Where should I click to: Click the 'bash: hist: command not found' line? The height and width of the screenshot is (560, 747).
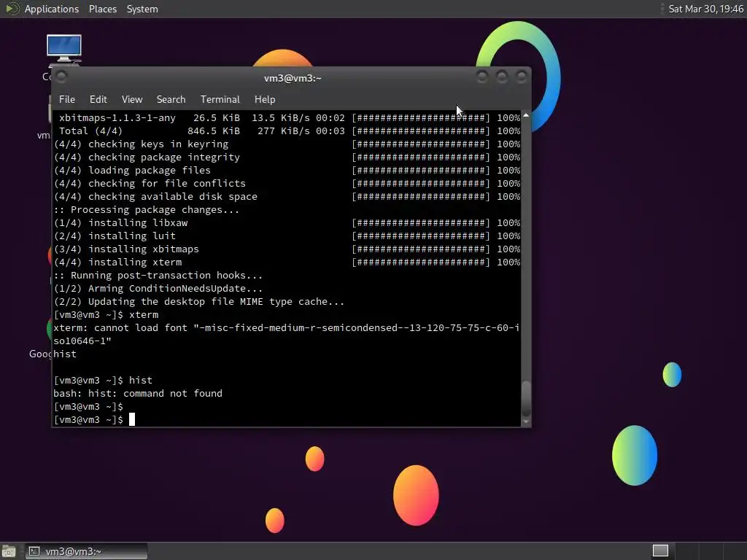(138, 393)
